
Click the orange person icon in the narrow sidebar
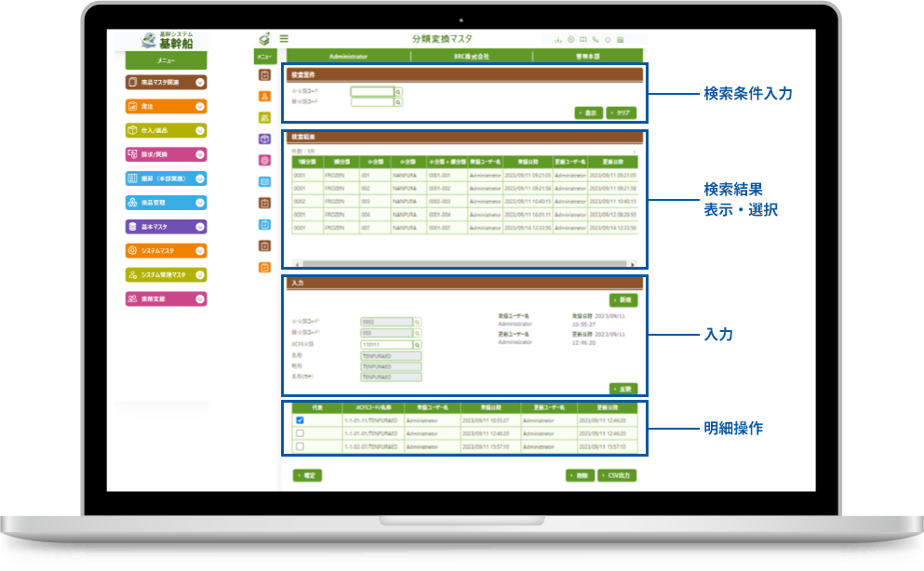click(x=264, y=96)
